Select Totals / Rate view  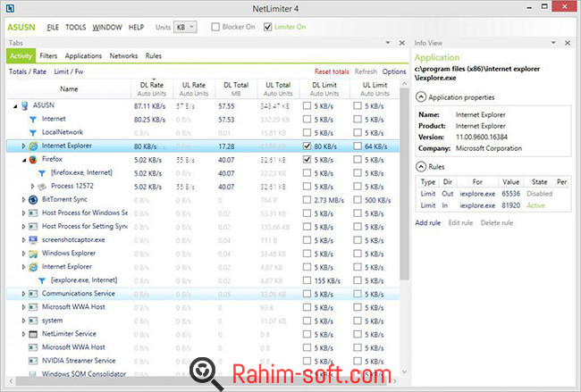pos(28,71)
